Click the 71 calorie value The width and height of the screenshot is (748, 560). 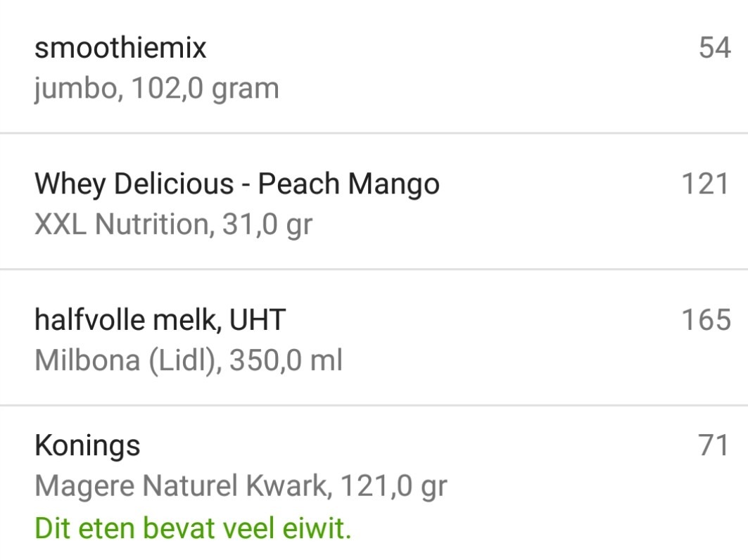(x=714, y=445)
